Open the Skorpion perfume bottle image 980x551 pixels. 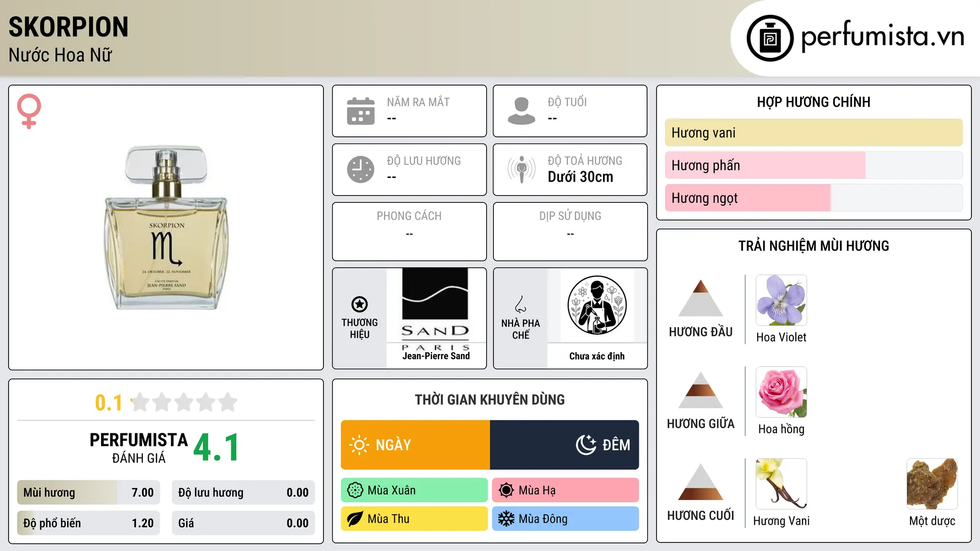pyautogui.click(x=166, y=228)
